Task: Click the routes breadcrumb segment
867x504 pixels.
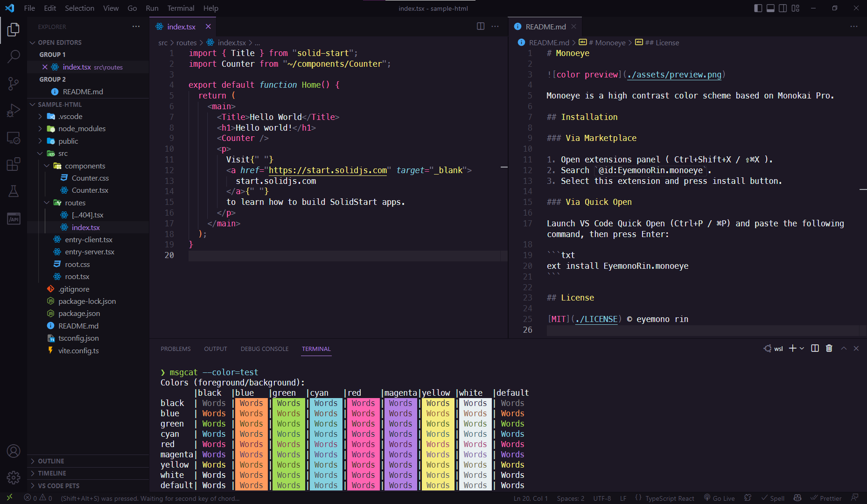Action: pyautogui.click(x=187, y=42)
